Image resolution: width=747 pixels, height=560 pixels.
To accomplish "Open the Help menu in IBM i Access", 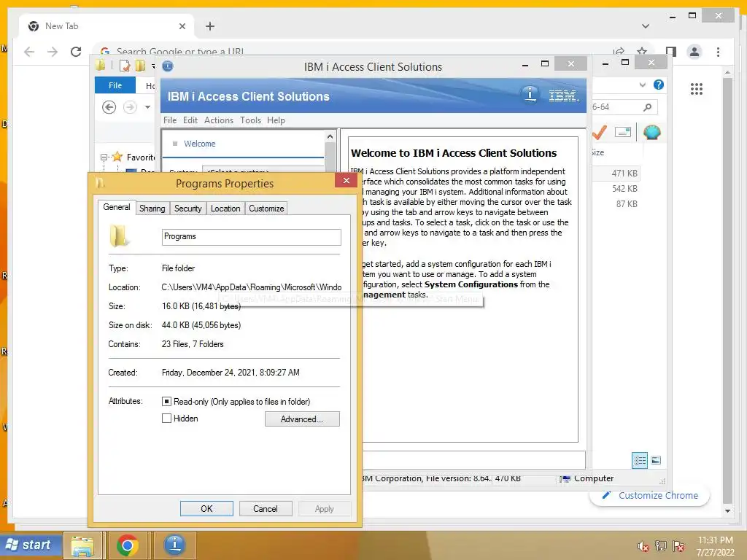I will tap(276, 120).
